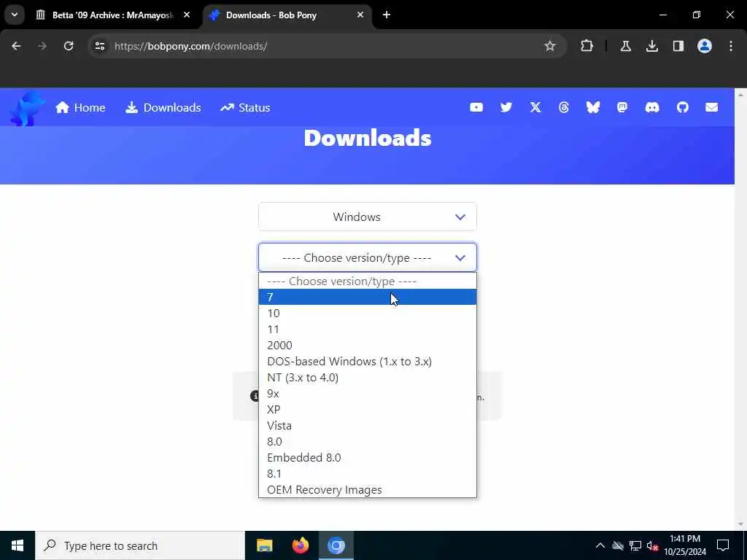Open Twitter bird icon link
The image size is (747, 560).
point(506,108)
